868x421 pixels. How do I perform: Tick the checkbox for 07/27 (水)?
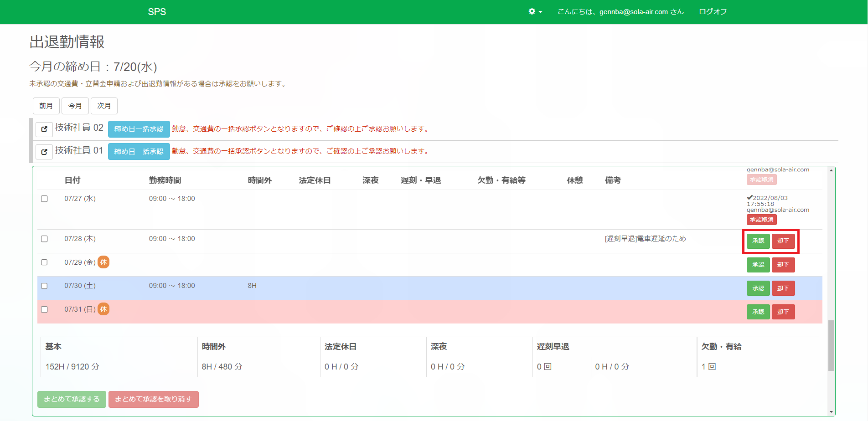coord(44,199)
